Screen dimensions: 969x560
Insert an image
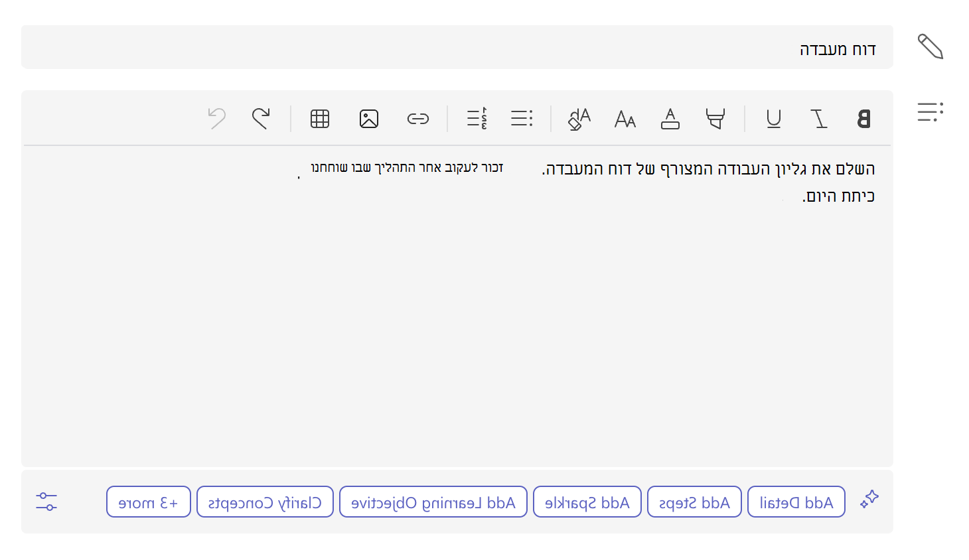point(369,119)
